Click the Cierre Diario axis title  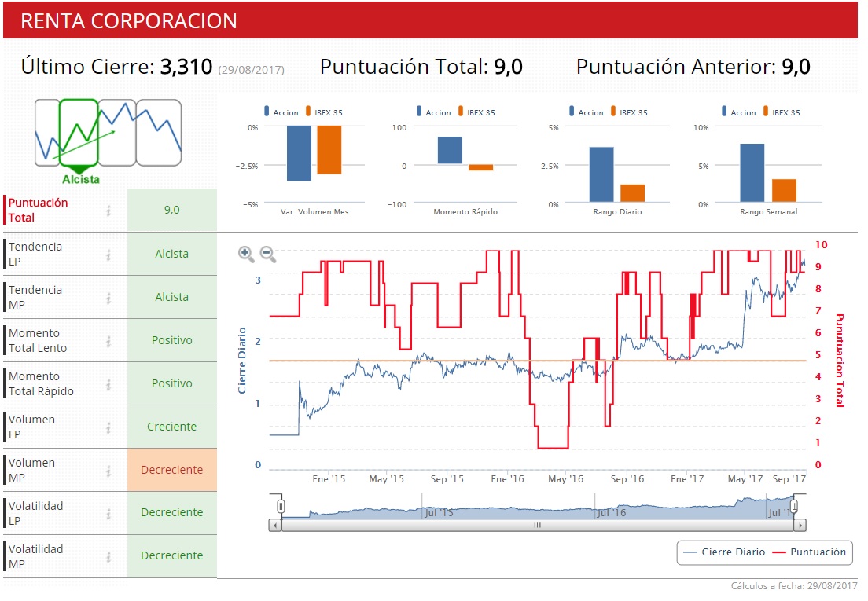tap(242, 361)
